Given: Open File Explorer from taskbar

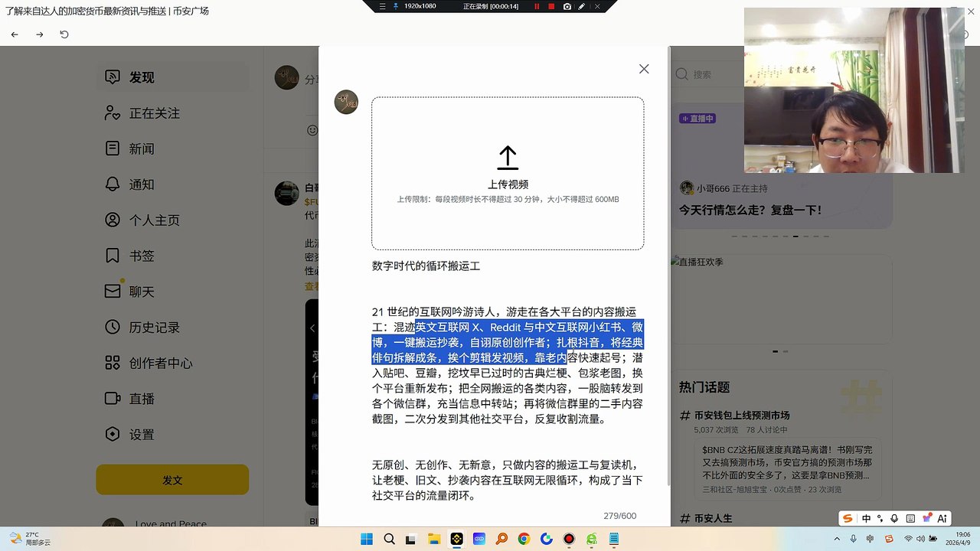Looking at the screenshot, I should pyautogui.click(x=433, y=539).
